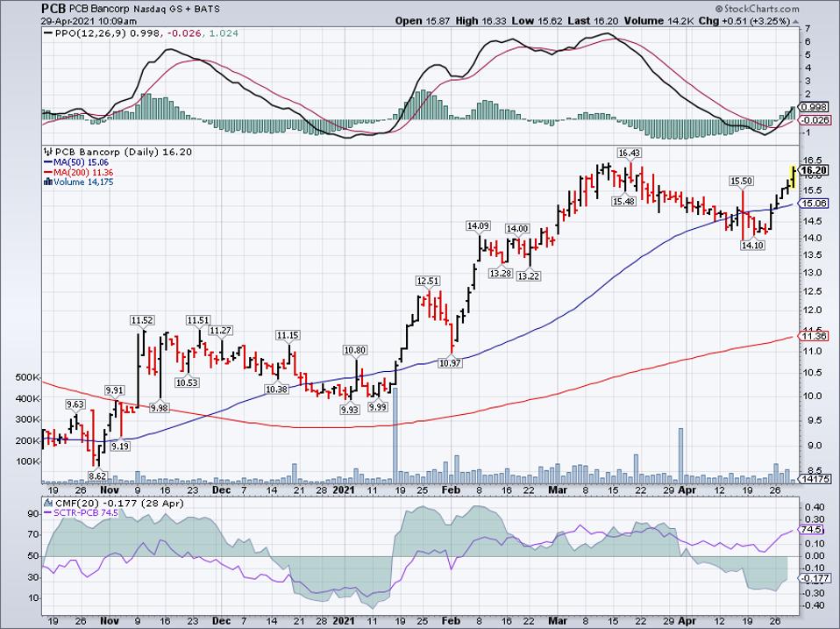Click the 10.97 price label
The image size is (840, 629).
click(x=450, y=362)
